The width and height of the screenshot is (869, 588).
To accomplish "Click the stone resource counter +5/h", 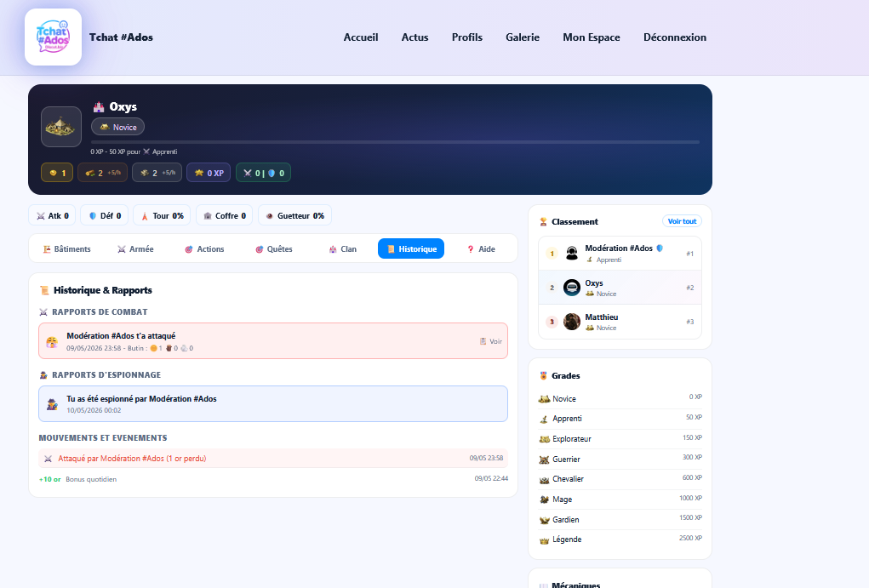I will click(x=157, y=173).
